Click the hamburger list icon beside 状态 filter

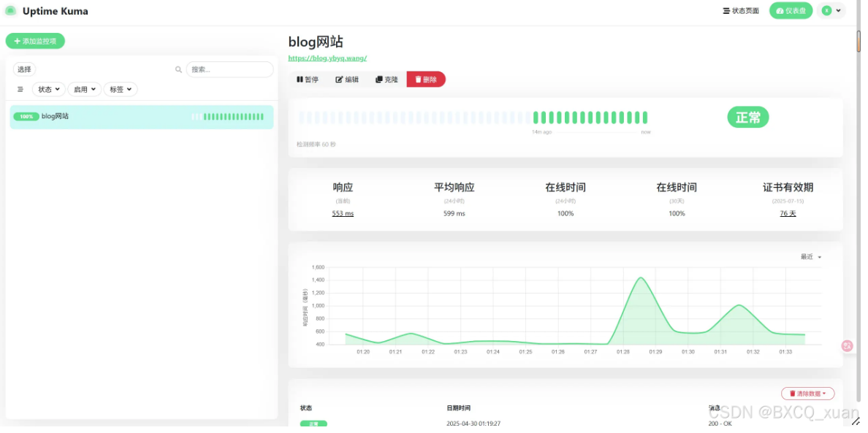(20, 89)
